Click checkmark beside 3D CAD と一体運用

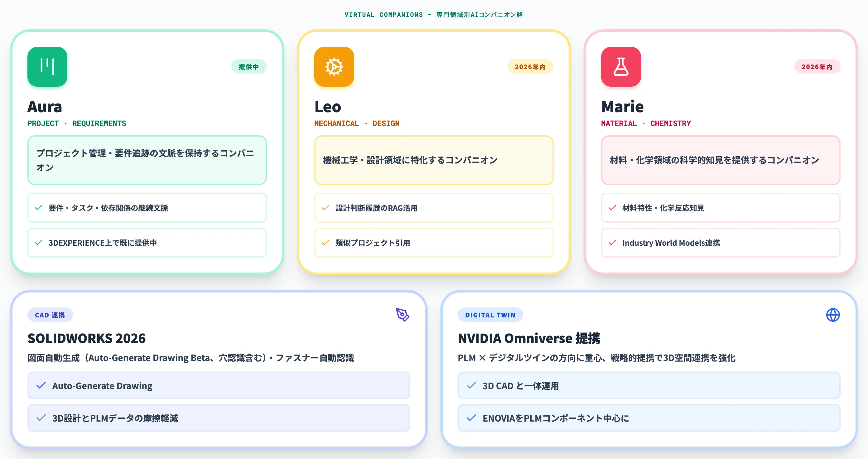point(471,385)
